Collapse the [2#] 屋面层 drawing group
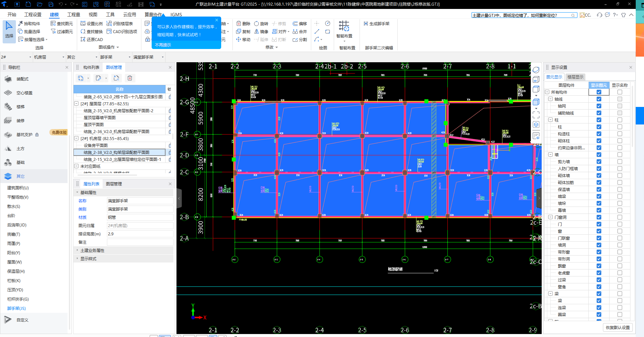This screenshot has width=644, height=337. 76,104
